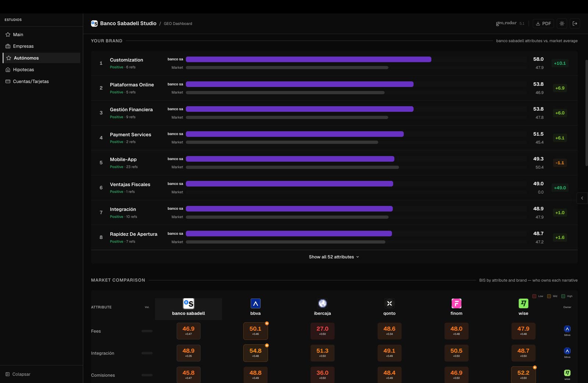Viewport: 588px width, 383px height.
Task: Select Empresas in the sidebar
Action: coord(23,46)
